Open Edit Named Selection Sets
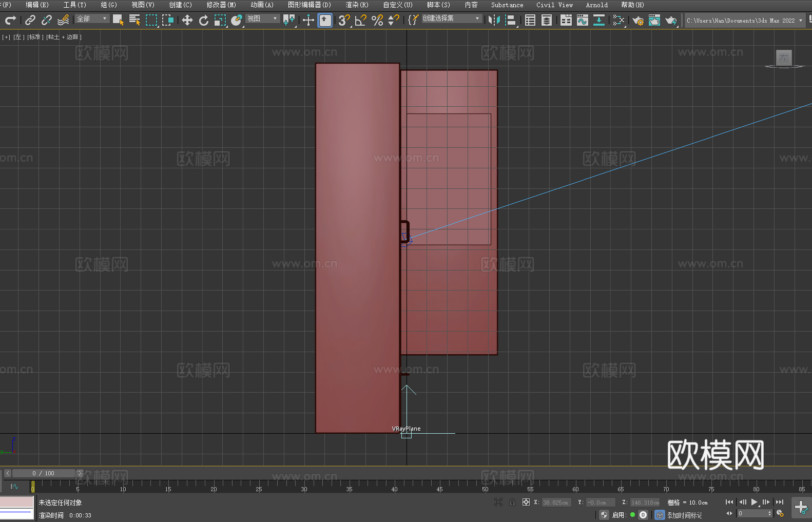Screen dimensions: 812x522 tap(413, 20)
